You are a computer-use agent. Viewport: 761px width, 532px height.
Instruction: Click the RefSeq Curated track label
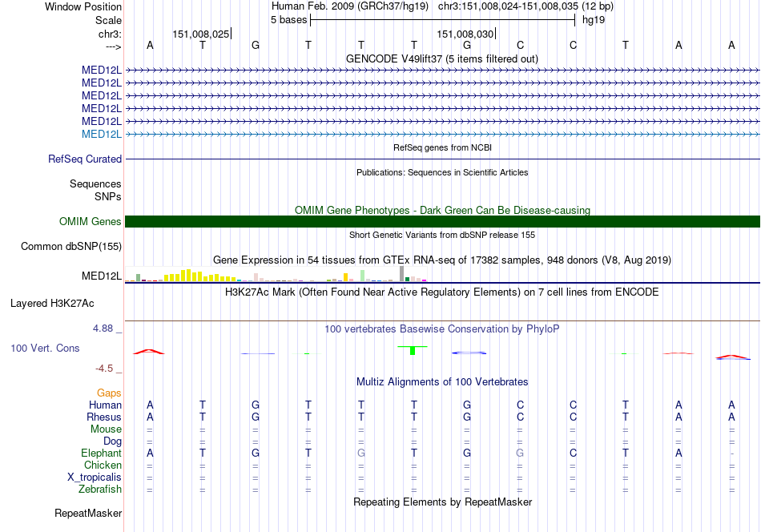click(x=85, y=159)
